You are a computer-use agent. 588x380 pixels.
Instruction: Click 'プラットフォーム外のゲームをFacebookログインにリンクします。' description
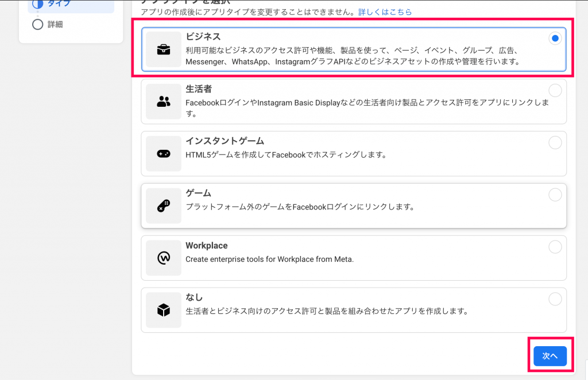[x=301, y=207]
